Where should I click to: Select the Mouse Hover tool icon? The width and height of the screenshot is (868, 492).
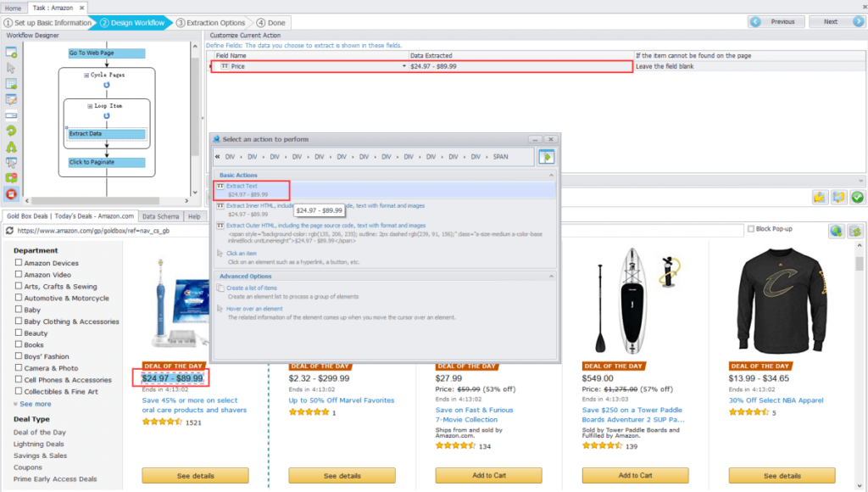click(x=11, y=163)
